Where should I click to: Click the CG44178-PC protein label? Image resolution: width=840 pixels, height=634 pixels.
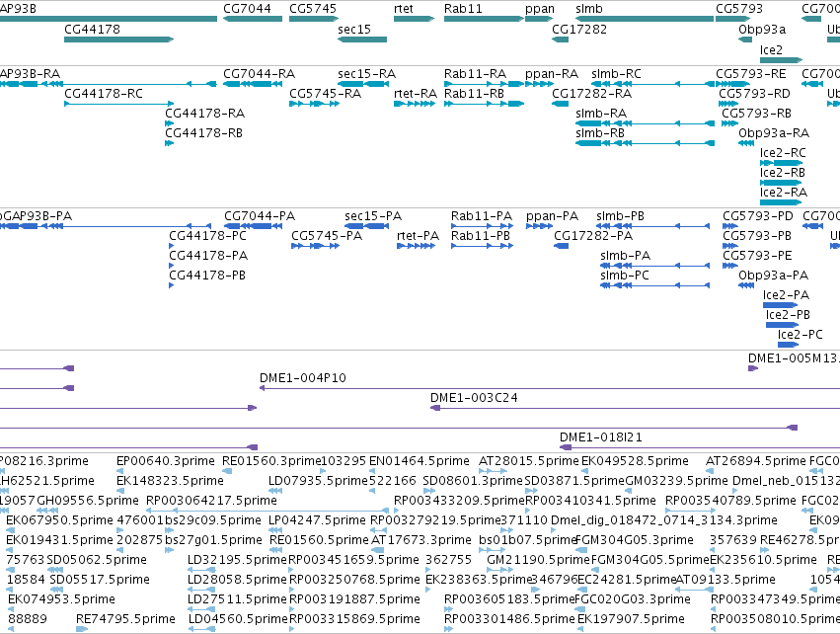(x=207, y=236)
